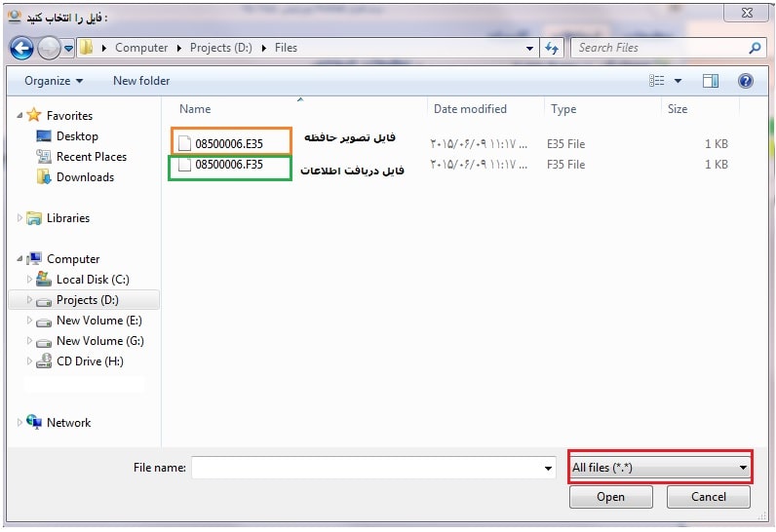
Task: Open Downloads in Favorites
Action: point(85,177)
